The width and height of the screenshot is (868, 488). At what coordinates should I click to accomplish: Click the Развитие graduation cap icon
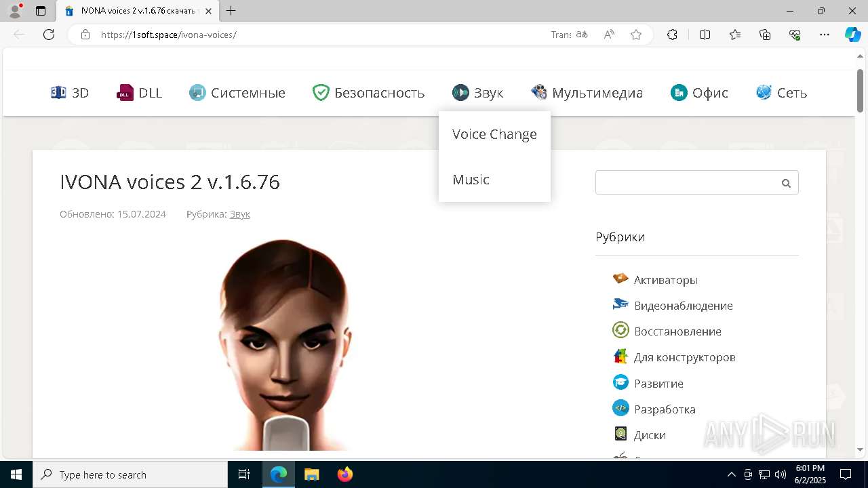coord(620,382)
